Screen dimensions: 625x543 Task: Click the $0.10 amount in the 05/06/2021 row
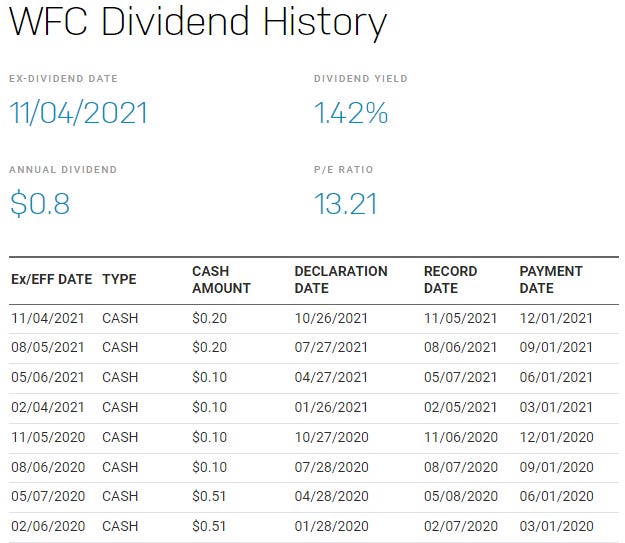pos(209,377)
